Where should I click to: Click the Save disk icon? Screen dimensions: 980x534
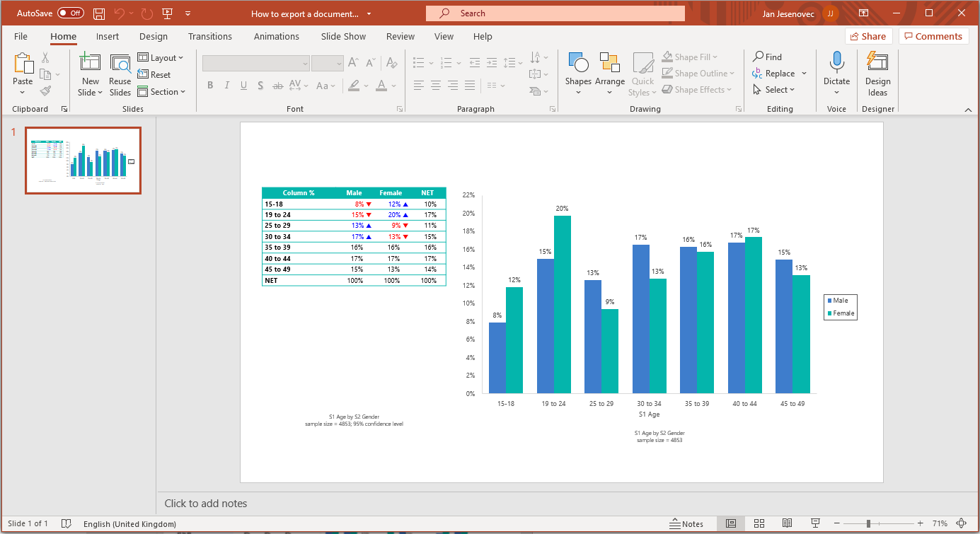99,13
